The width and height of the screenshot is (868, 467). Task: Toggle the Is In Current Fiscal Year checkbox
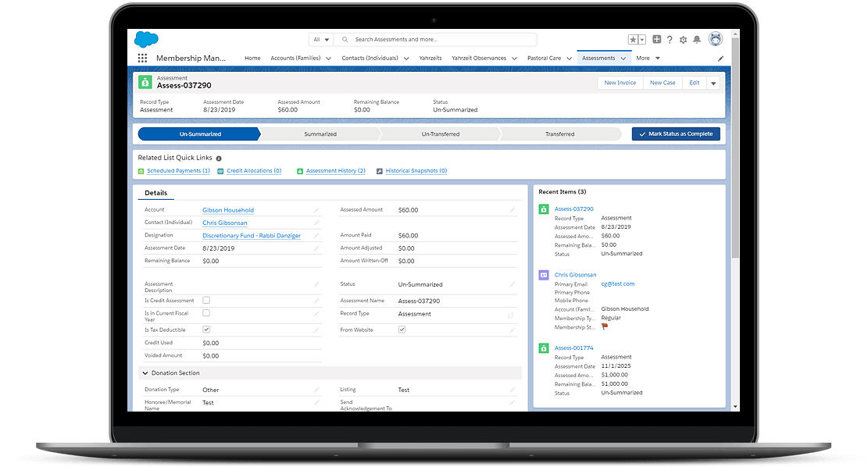tap(206, 313)
